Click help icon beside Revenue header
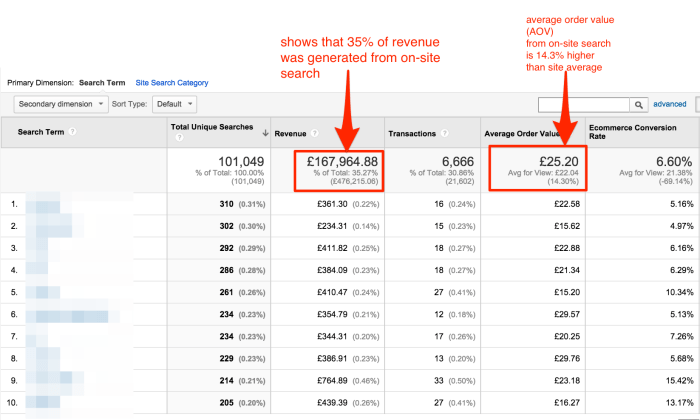The width and height of the screenshot is (700, 420). 316,133
